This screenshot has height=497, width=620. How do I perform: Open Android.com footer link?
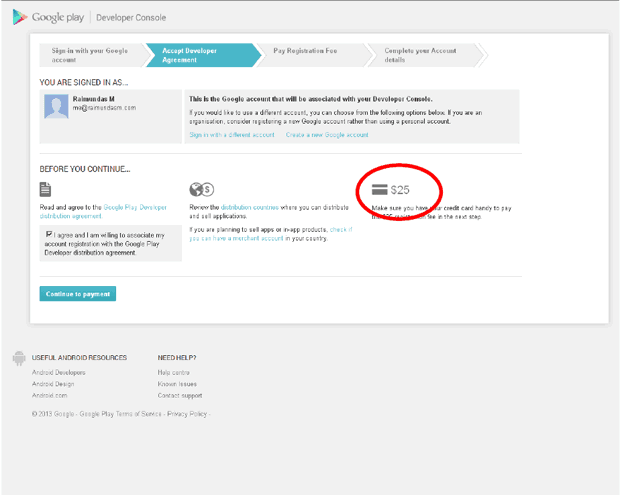pos(49,395)
